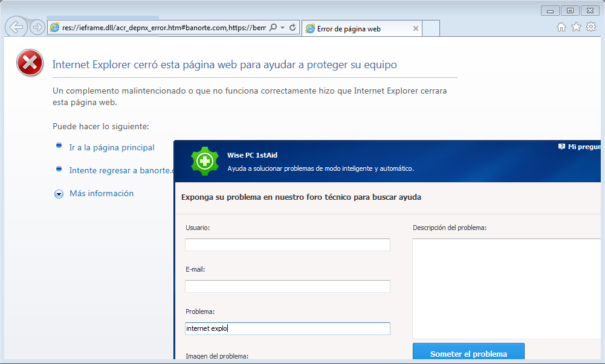Click 'Ir a la página principal' link

point(112,147)
